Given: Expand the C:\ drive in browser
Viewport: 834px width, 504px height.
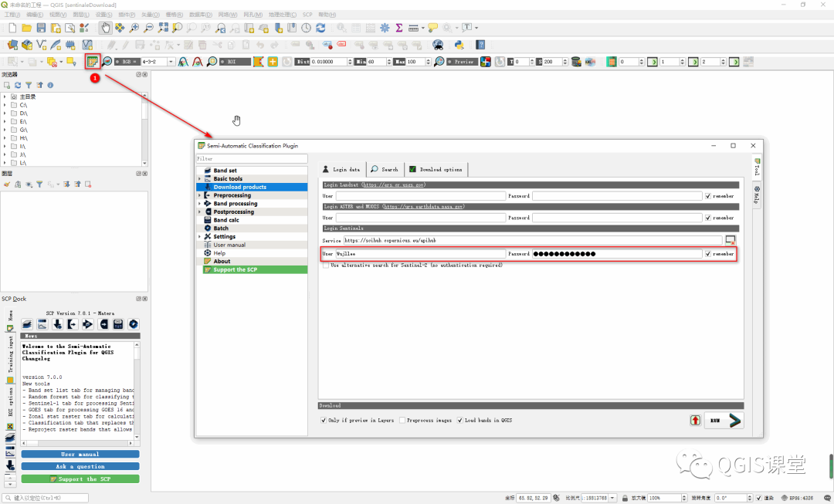Looking at the screenshot, I should [x=5, y=105].
